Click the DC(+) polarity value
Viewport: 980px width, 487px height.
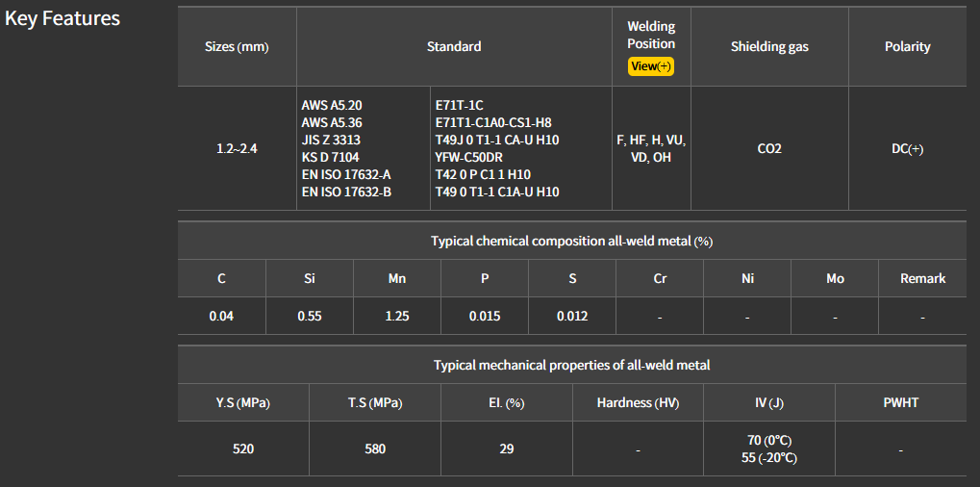(x=908, y=149)
